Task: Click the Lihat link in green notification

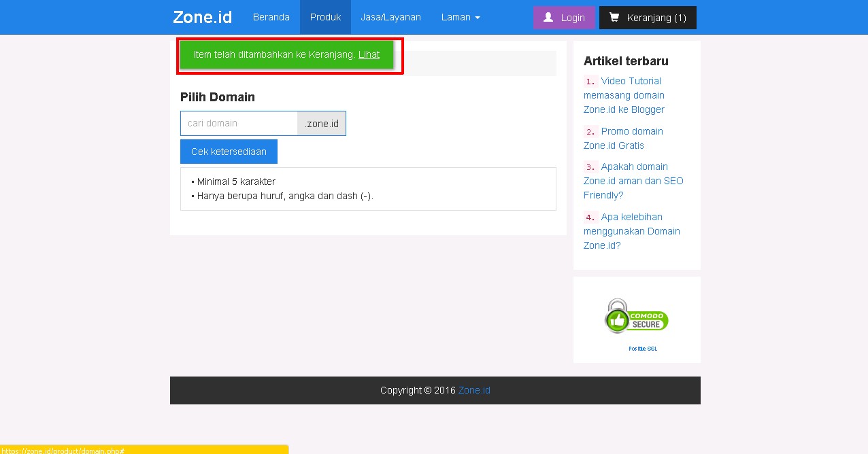Action: click(x=369, y=54)
